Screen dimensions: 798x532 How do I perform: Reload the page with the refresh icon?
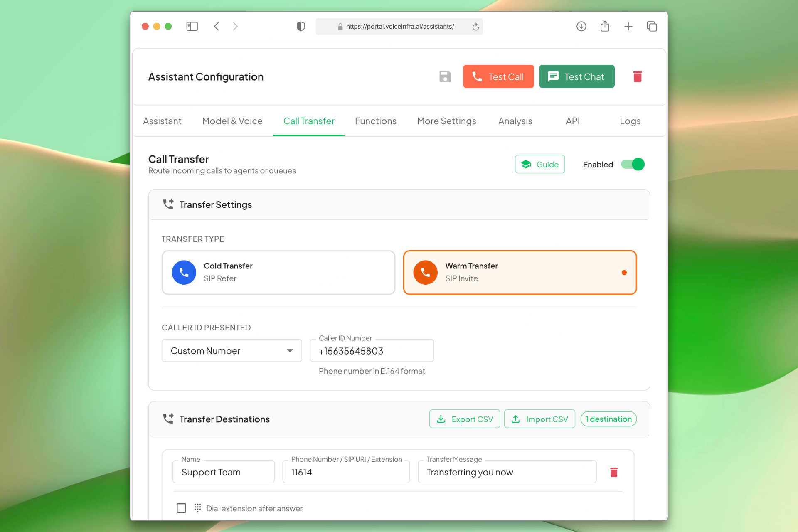click(x=475, y=27)
